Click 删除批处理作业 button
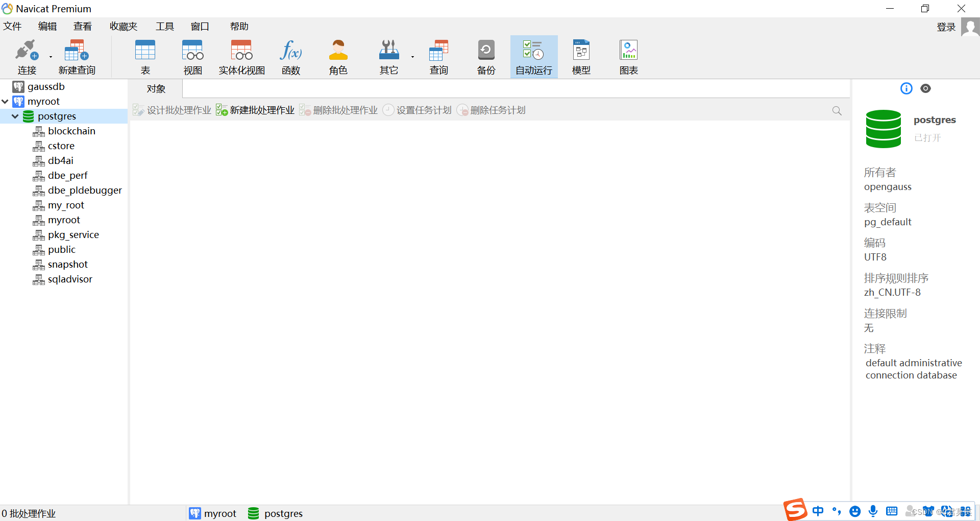 coord(338,110)
